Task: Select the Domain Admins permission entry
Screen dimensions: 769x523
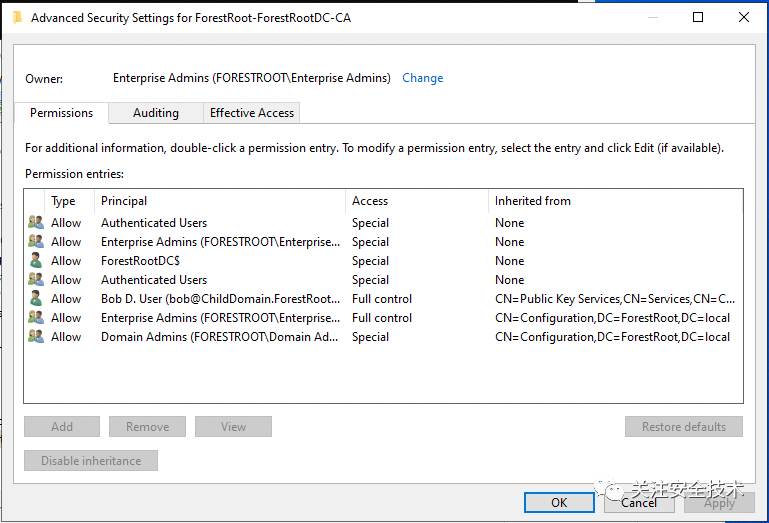Action: 383,337
